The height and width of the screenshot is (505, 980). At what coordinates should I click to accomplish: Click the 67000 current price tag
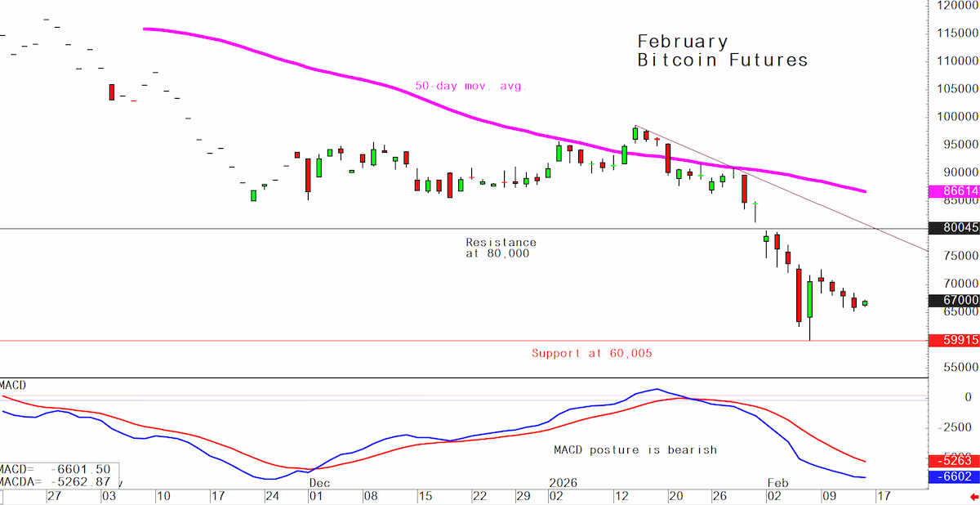[x=954, y=300]
